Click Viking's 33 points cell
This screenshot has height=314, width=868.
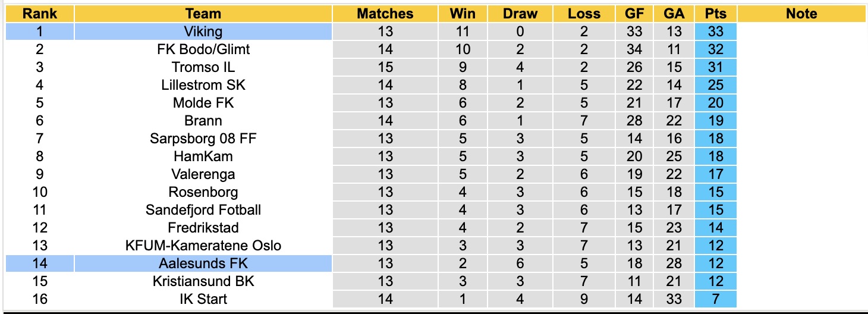click(x=716, y=32)
